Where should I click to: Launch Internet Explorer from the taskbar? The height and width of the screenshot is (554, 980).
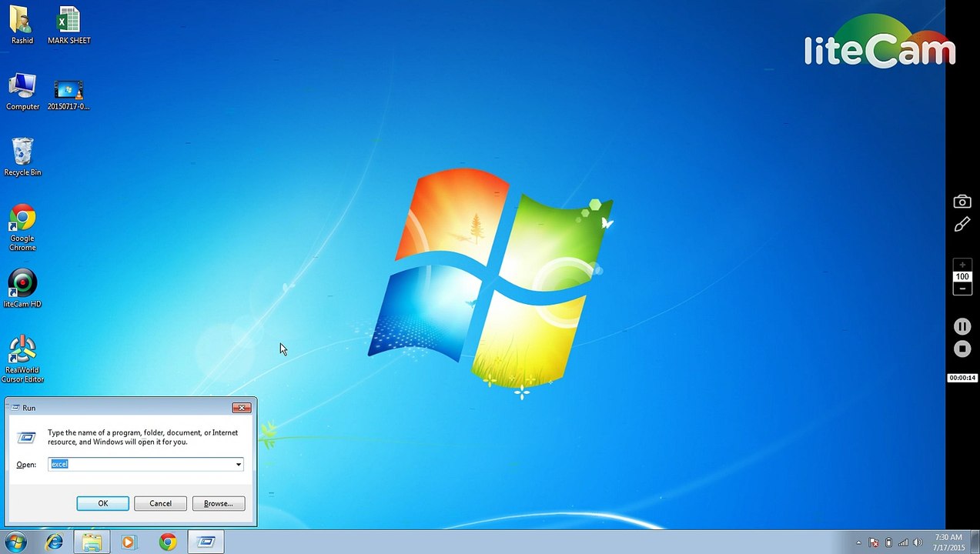tap(54, 542)
